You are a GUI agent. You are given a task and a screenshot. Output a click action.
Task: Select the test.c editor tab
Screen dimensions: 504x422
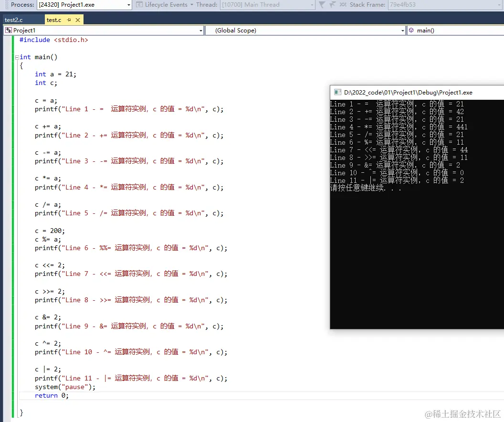[x=54, y=20]
